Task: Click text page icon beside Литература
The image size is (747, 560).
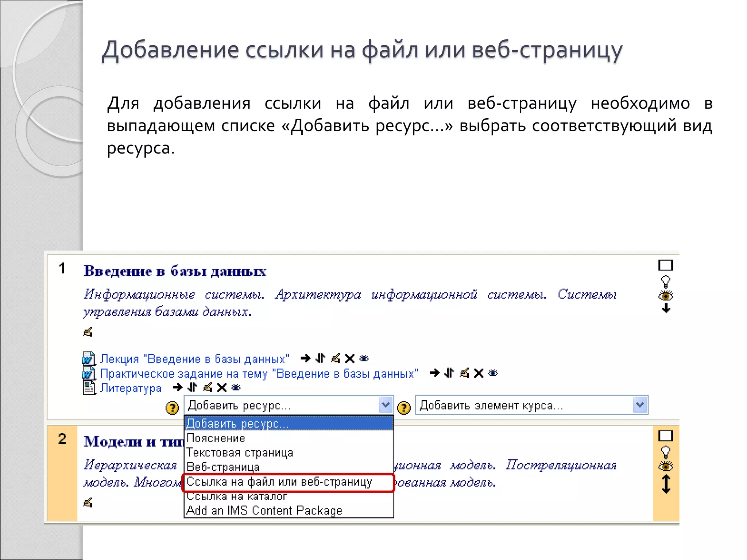Action: point(89,388)
